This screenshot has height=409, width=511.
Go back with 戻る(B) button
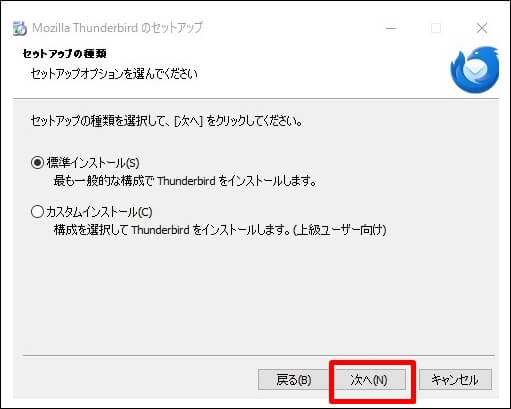pyautogui.click(x=293, y=379)
